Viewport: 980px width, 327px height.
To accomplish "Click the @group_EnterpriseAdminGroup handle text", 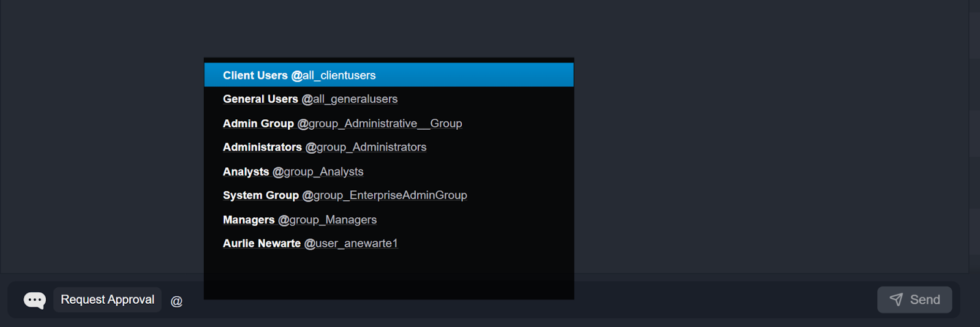I will (385, 195).
